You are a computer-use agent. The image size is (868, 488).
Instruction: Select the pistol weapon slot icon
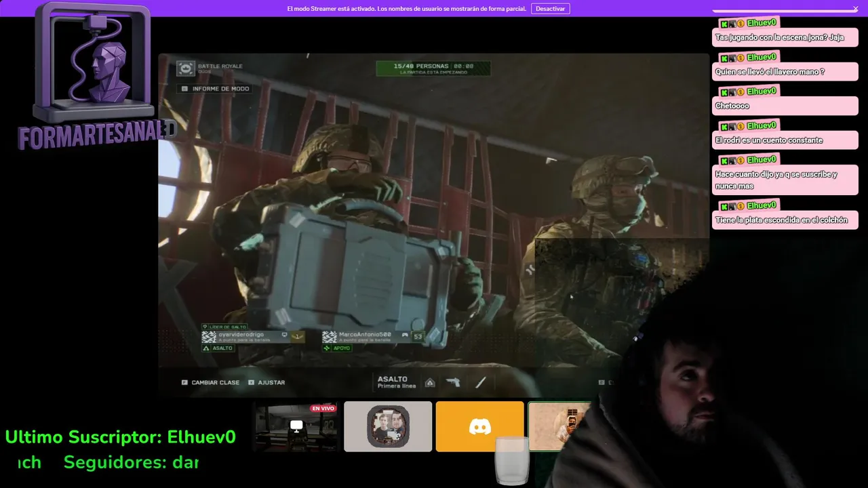pyautogui.click(x=453, y=382)
